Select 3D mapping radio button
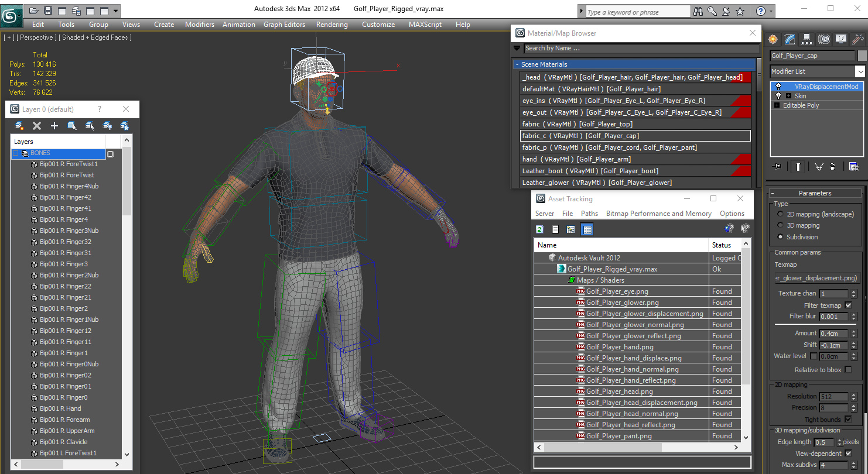The image size is (868, 474). click(x=780, y=225)
